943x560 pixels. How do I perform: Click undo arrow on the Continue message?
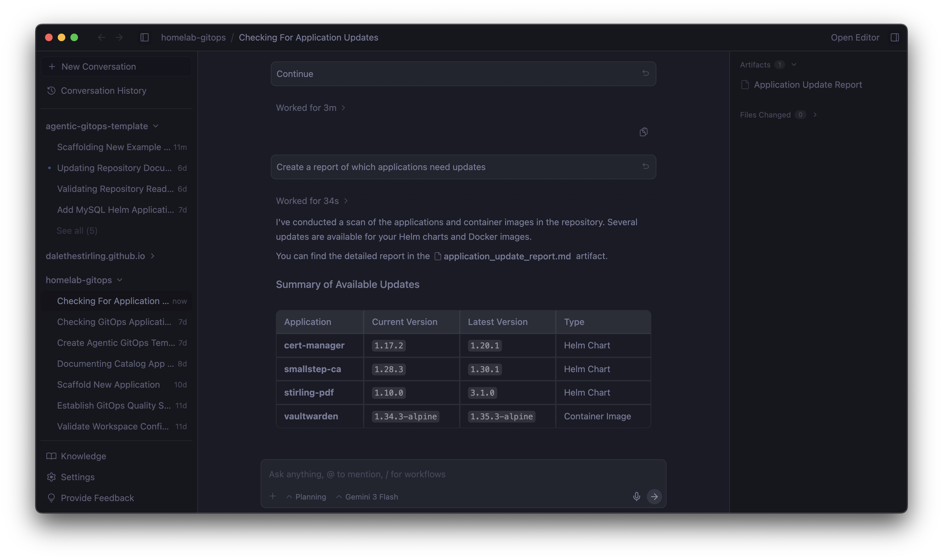coord(645,73)
